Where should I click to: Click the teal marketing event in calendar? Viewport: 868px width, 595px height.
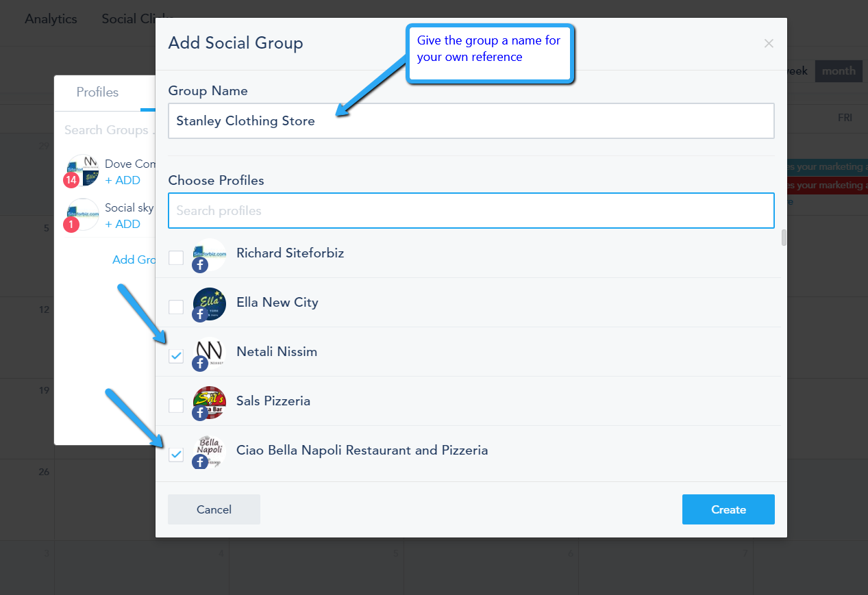point(828,167)
